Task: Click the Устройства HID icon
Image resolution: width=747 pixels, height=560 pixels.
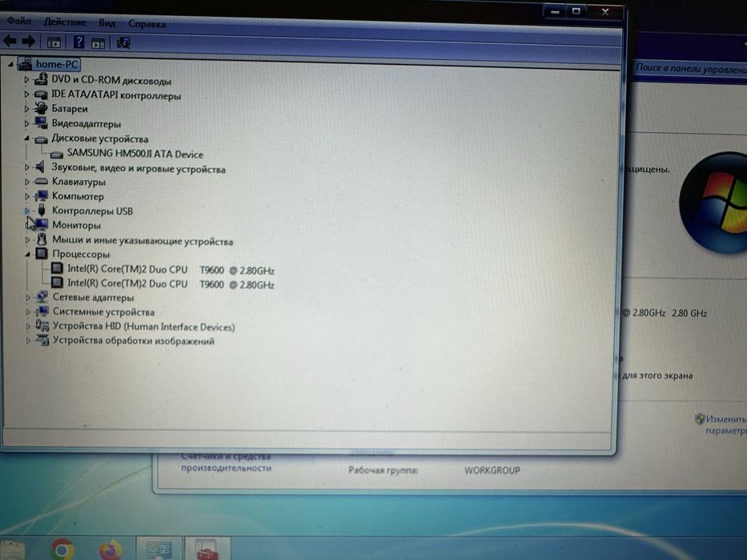Action: [x=42, y=326]
